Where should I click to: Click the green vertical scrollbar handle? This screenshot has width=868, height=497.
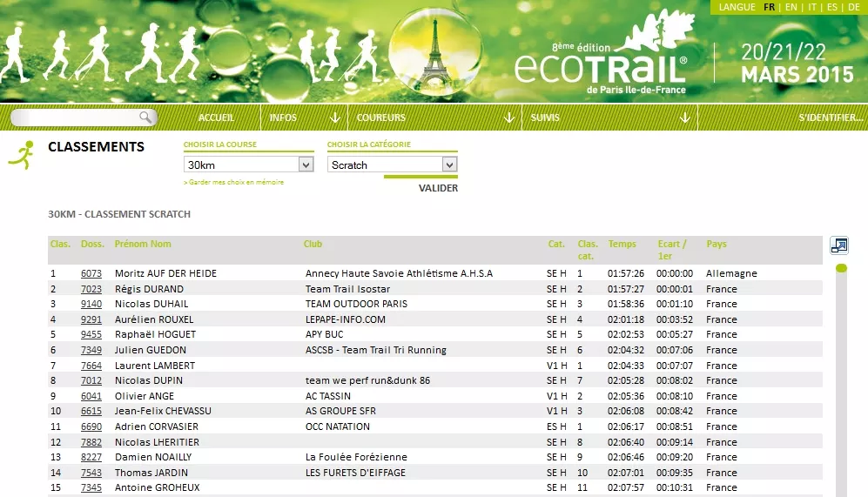(841, 268)
